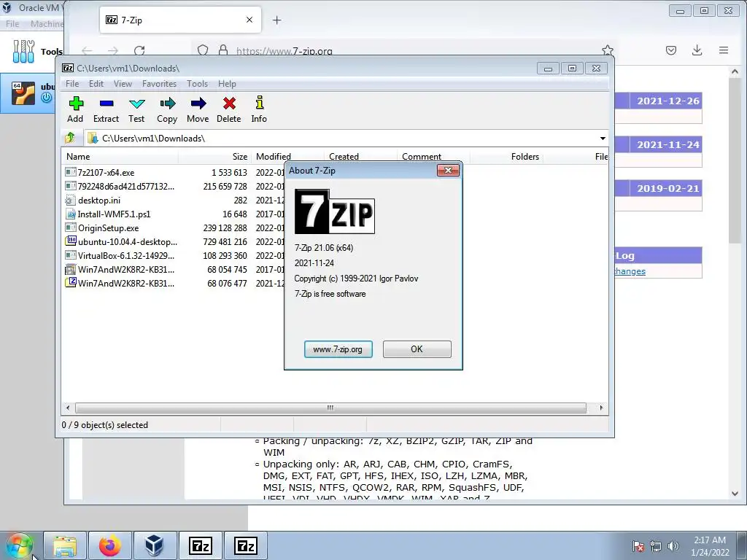747x560 pixels.
Task: Open the View menu in 7-Zip
Action: (x=123, y=84)
